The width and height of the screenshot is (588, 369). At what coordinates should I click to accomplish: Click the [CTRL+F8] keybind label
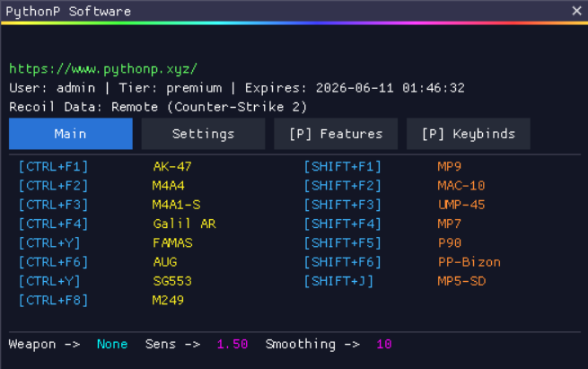click(x=54, y=301)
